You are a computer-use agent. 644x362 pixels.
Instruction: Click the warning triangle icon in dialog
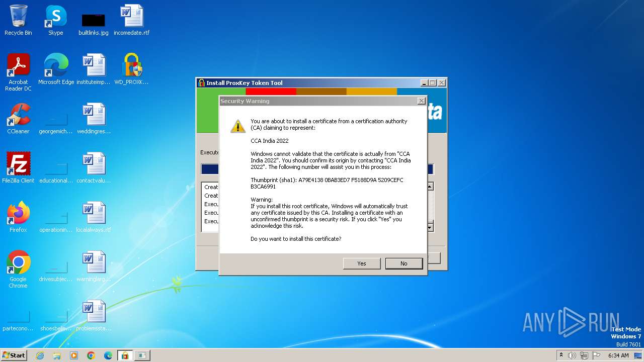tap(238, 126)
